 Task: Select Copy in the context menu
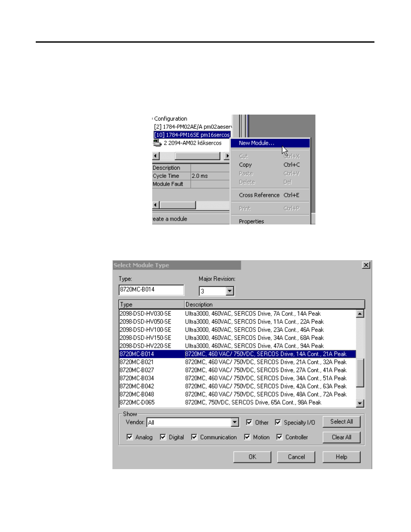point(270,165)
